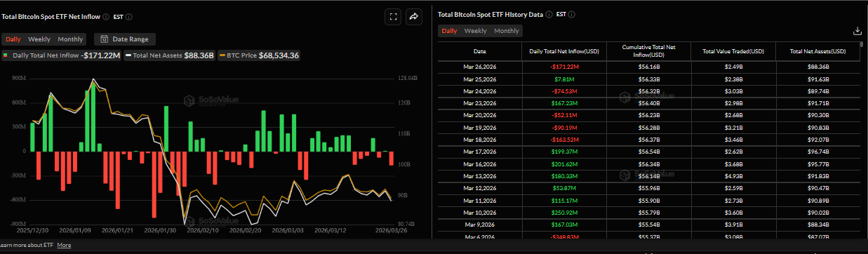Click the calendar icon in Date Range

[105, 39]
